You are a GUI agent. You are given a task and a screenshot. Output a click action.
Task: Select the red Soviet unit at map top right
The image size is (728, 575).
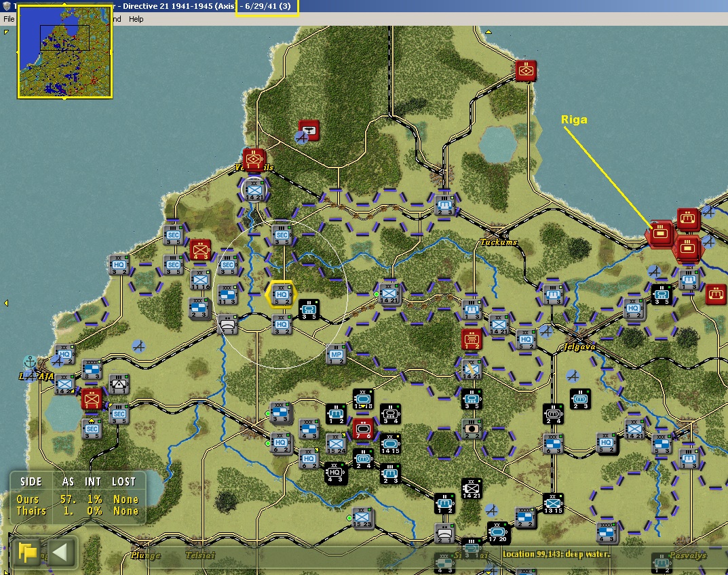click(x=526, y=71)
